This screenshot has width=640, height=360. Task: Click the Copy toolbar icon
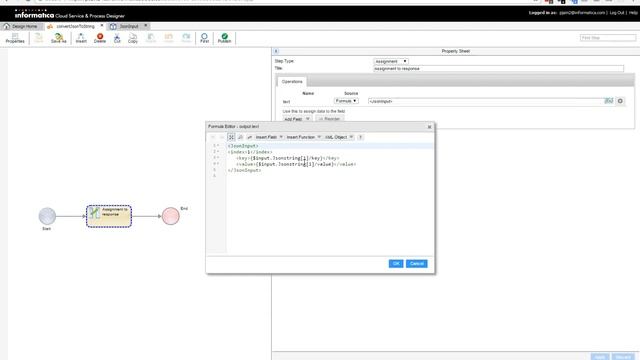point(133,38)
